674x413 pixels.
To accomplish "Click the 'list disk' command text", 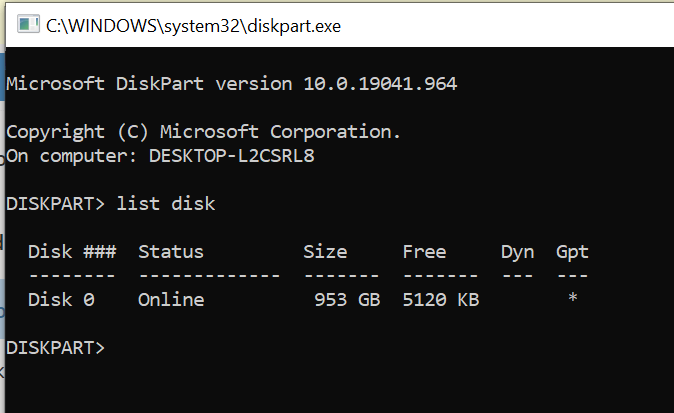I will click(166, 203).
